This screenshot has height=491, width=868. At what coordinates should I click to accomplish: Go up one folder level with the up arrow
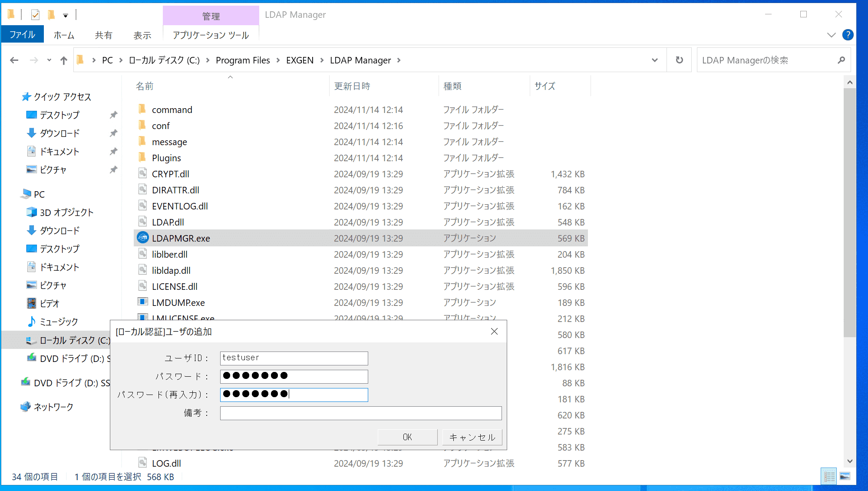coord(63,60)
